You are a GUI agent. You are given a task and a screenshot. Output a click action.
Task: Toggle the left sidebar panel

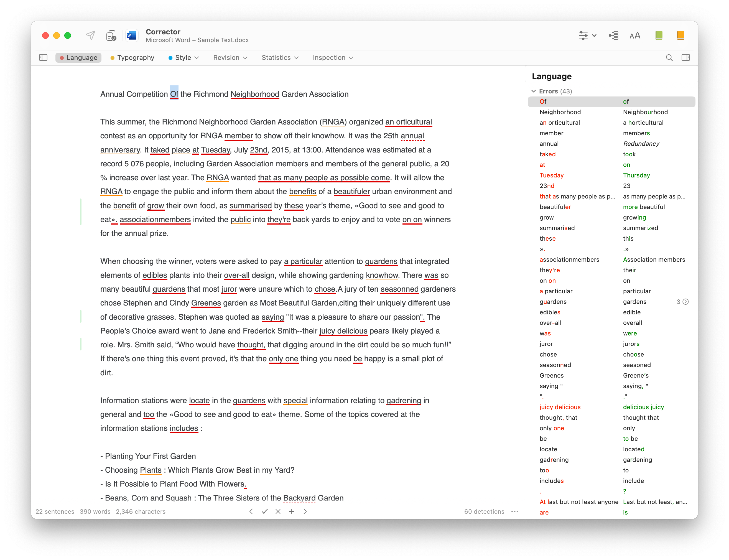pos(43,58)
